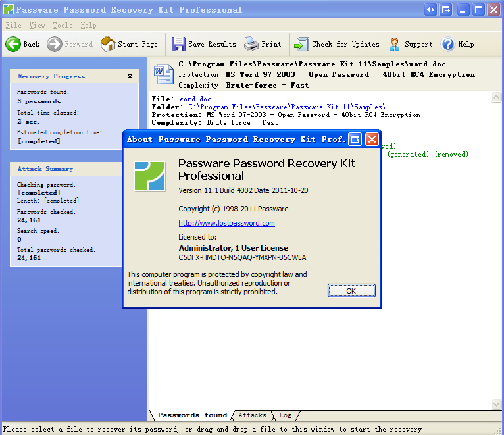
Task: Click the Word document icon in the file header
Action: (x=164, y=74)
